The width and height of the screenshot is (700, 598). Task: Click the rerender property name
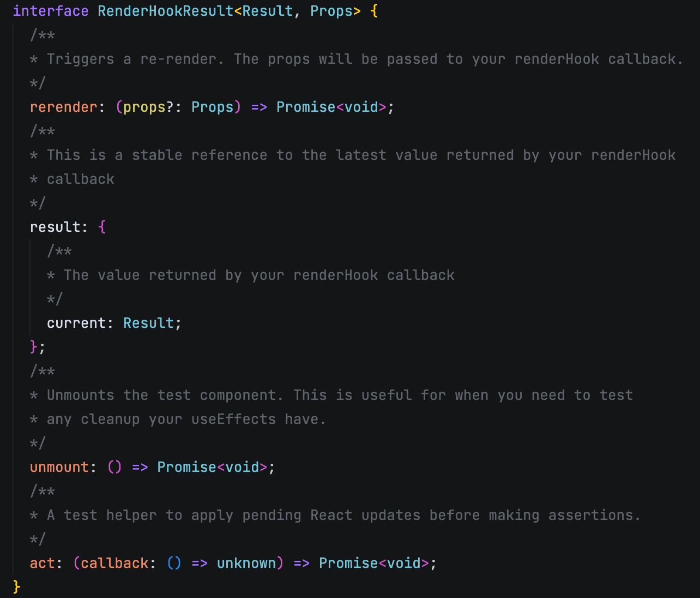tap(63, 107)
